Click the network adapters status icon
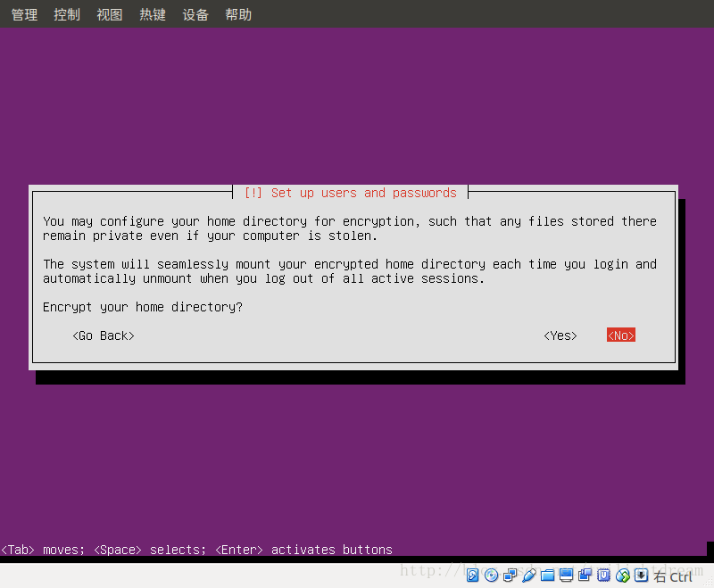This screenshot has height=588, width=714. point(585,575)
